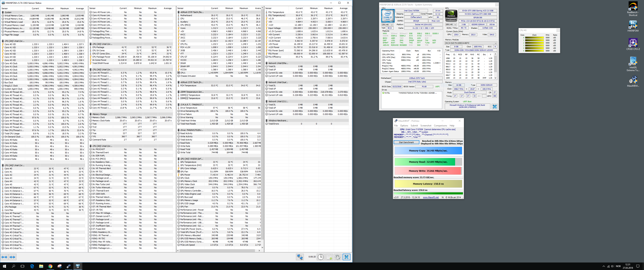Click the blue X button in System Summary
Viewport: 644px width, 270px height.
coord(494,107)
